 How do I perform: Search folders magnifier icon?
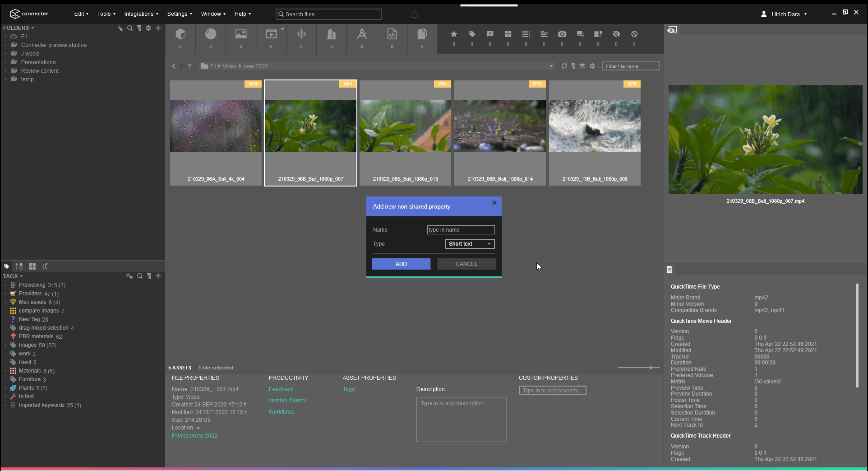[130, 28]
